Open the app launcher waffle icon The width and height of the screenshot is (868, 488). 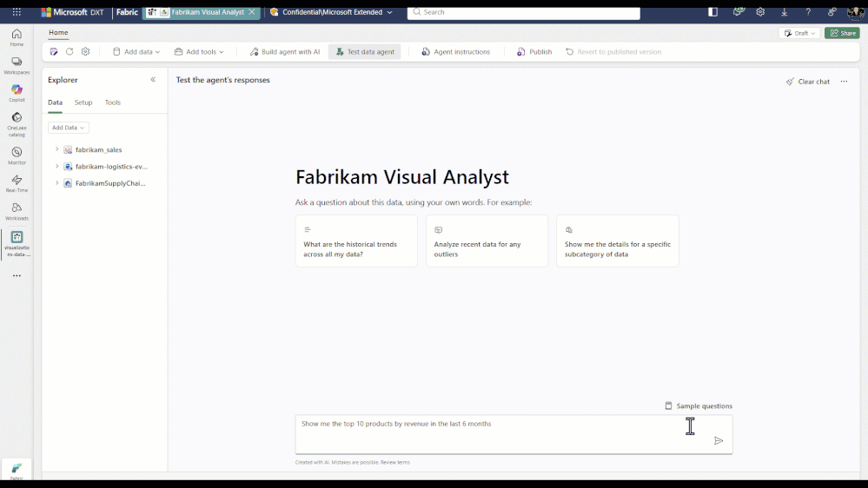[17, 11]
